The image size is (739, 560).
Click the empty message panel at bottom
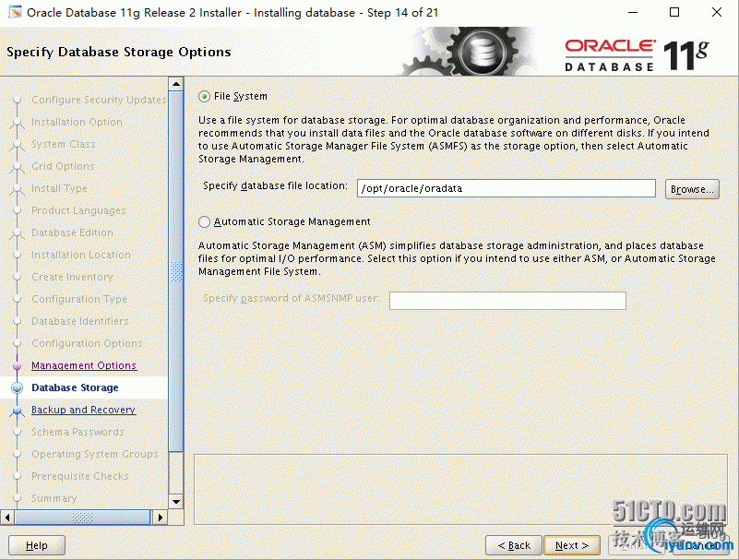[x=460, y=489]
